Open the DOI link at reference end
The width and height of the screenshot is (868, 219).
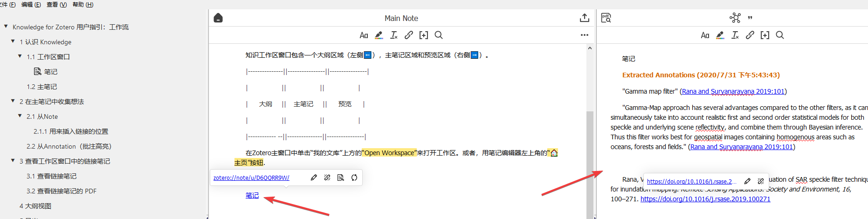(x=705, y=199)
